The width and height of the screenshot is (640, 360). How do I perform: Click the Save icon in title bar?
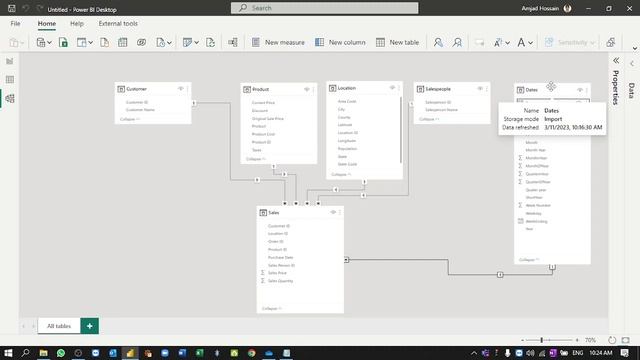[12, 8]
